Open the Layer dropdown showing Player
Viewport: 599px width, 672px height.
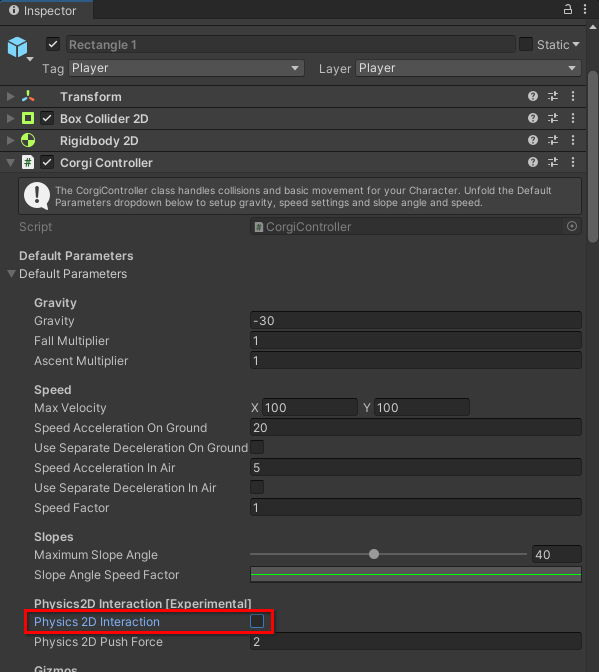point(468,68)
